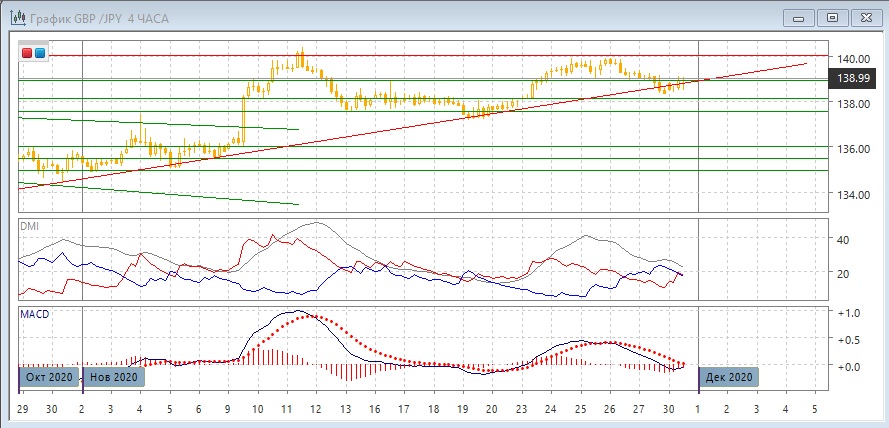Click the Дек 2020 month marker
This screenshot has width=889, height=428.
click(x=728, y=377)
